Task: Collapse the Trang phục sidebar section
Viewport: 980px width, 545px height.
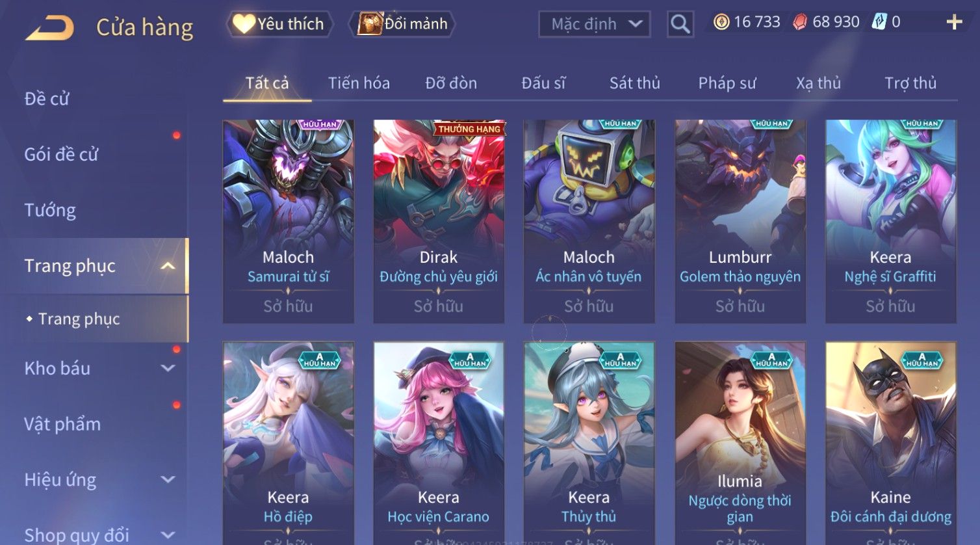Action: (x=168, y=266)
